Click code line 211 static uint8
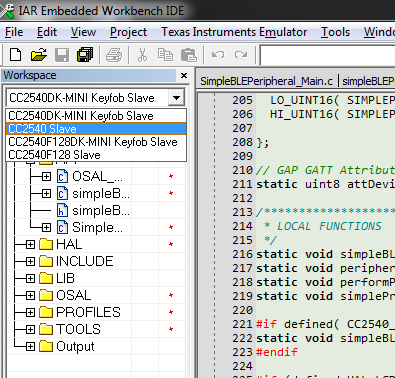Screen dimensions: 395x378 [x=325, y=184]
